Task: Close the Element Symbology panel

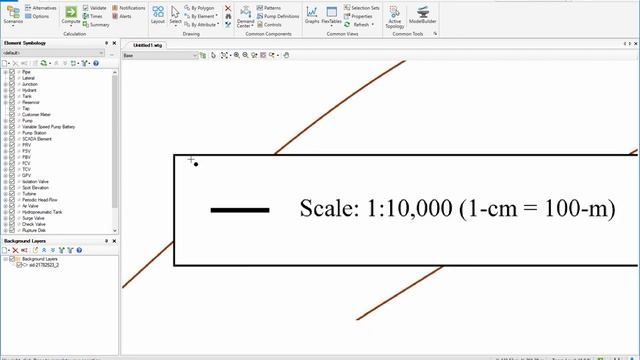Action: coord(114,43)
